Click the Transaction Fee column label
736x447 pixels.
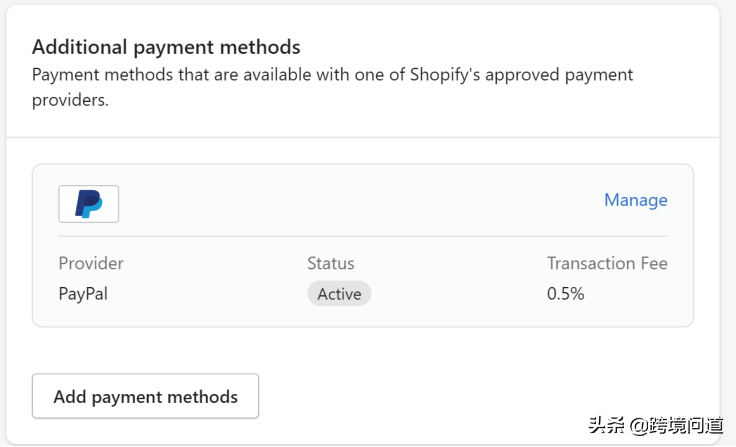607,264
